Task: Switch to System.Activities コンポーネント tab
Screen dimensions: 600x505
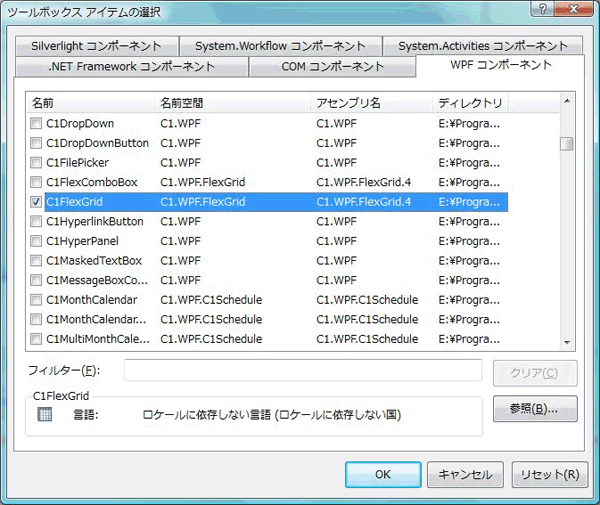Action: click(x=483, y=46)
